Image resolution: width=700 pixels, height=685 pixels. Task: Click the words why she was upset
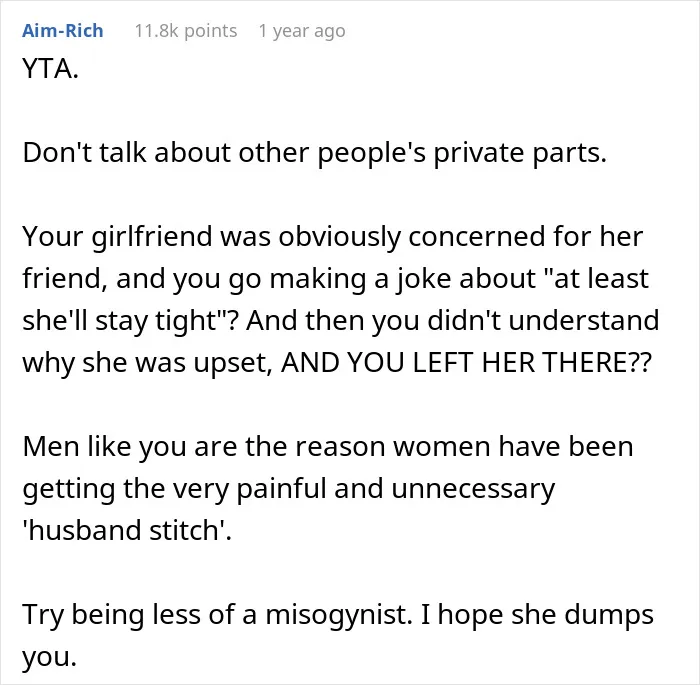pos(147,362)
